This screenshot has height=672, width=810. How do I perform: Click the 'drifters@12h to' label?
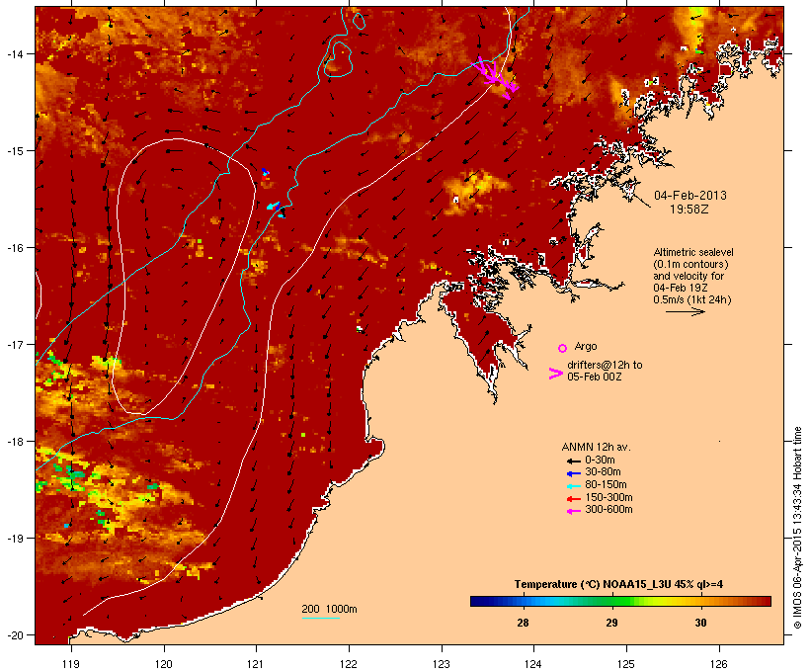pos(605,365)
